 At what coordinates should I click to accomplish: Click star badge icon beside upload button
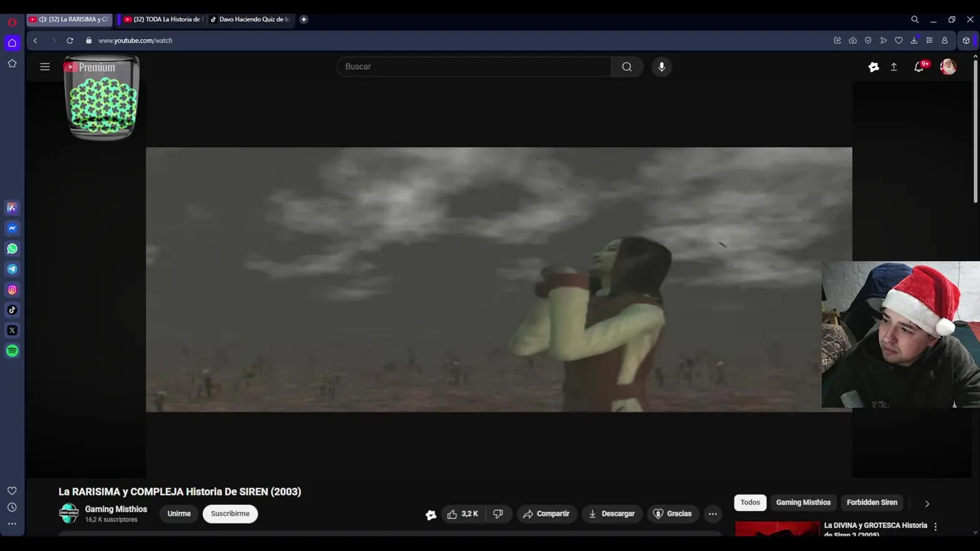pos(874,67)
